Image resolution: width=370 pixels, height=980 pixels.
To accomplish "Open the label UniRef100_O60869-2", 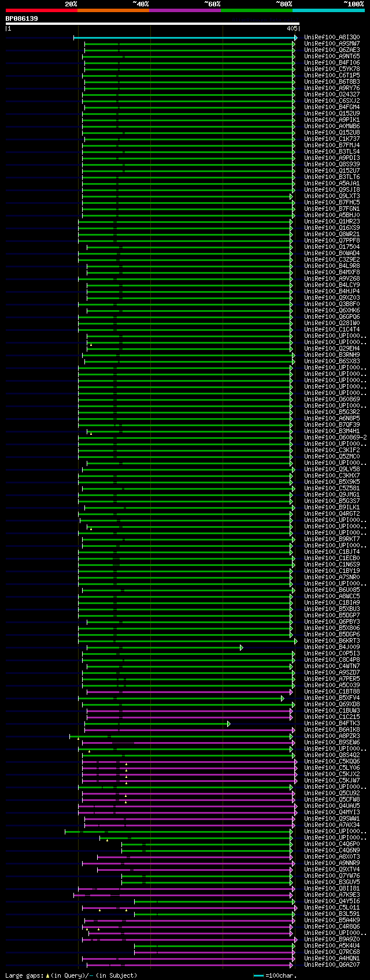I will (335, 438).
